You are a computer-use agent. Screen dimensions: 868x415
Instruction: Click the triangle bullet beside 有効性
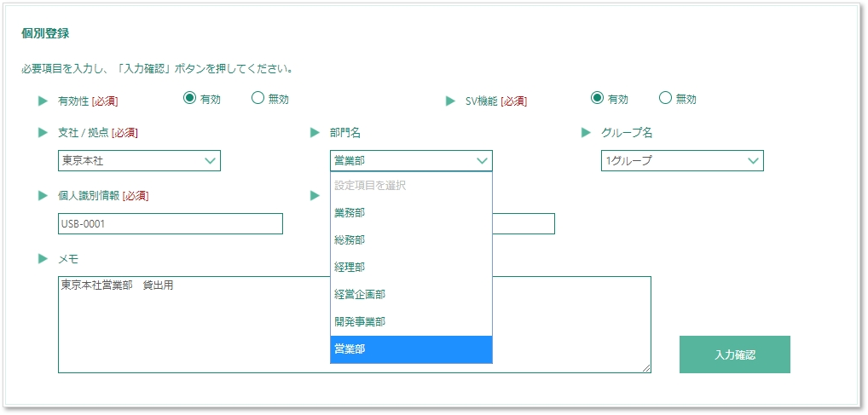(x=43, y=101)
